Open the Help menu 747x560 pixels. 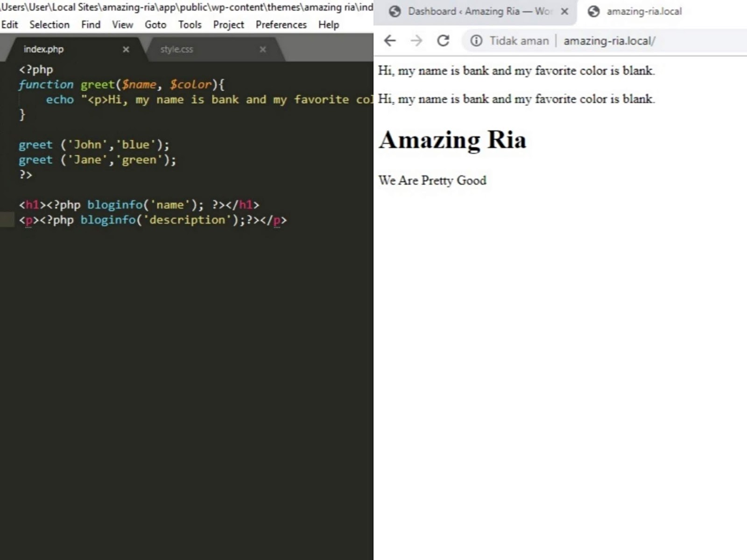point(329,25)
